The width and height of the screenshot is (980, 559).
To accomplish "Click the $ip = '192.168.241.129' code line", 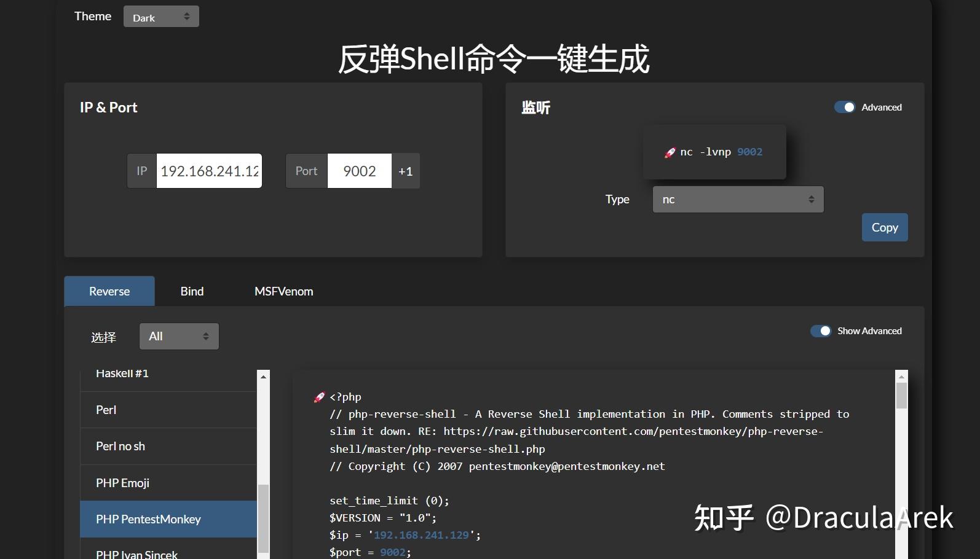I will [x=405, y=535].
